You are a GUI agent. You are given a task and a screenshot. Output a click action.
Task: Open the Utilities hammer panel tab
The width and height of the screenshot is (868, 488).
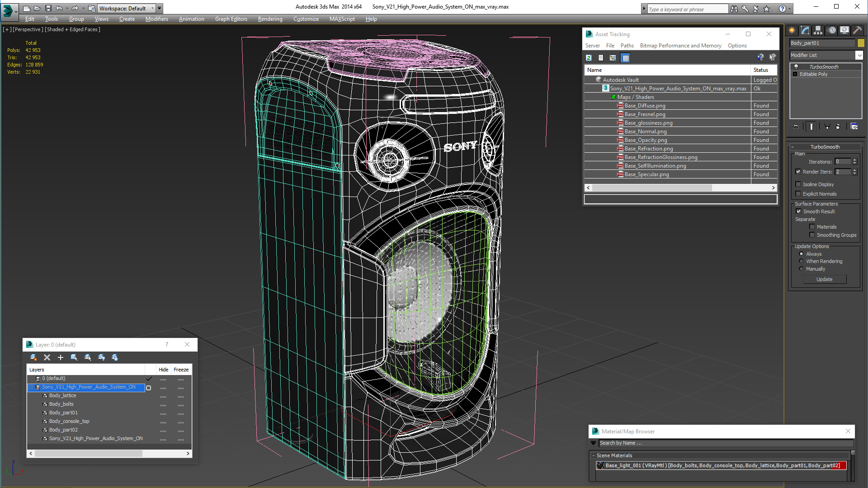click(857, 30)
